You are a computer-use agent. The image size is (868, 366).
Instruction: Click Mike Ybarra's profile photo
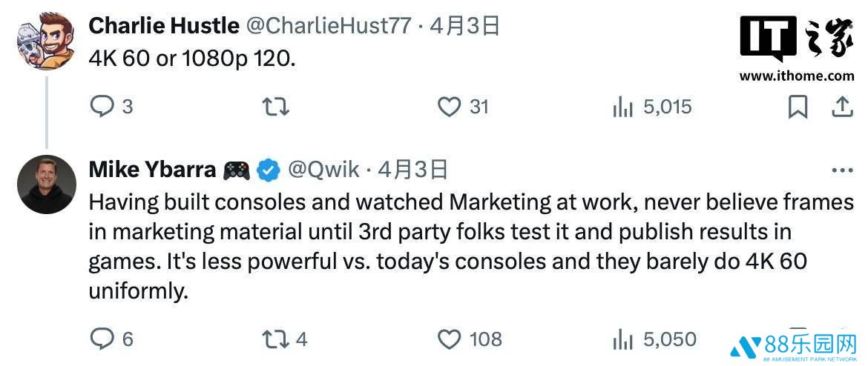[46, 184]
